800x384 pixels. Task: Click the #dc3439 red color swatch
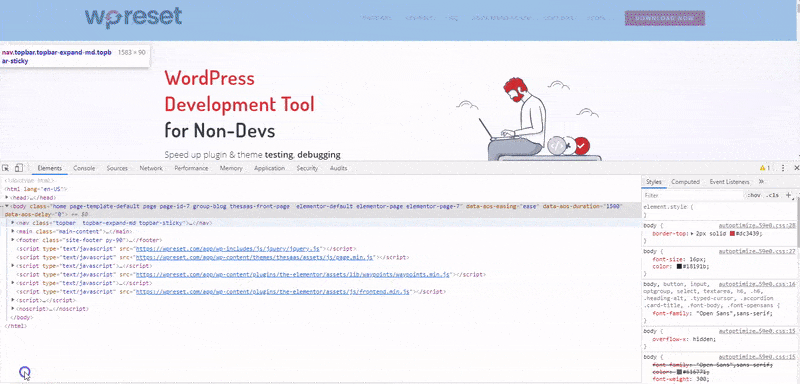pos(733,233)
